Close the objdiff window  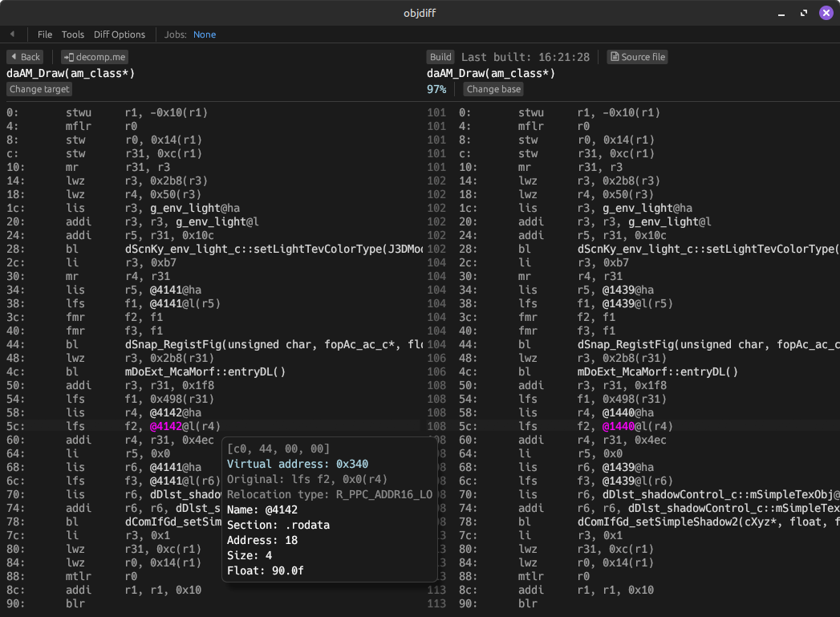click(826, 13)
